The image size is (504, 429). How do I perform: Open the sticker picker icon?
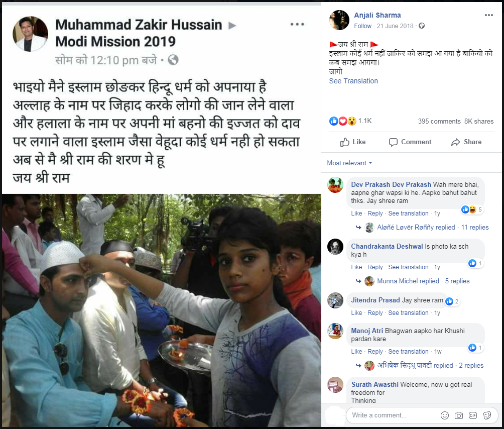click(487, 415)
